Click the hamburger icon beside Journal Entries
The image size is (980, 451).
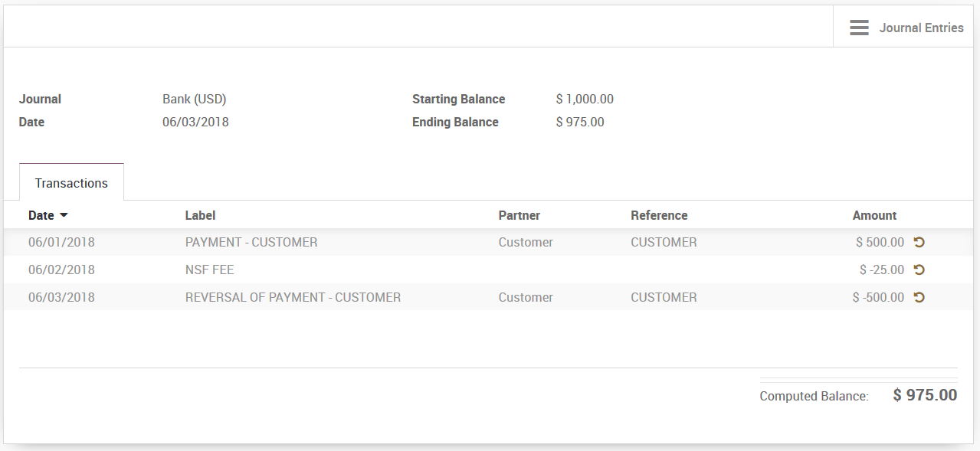point(859,28)
